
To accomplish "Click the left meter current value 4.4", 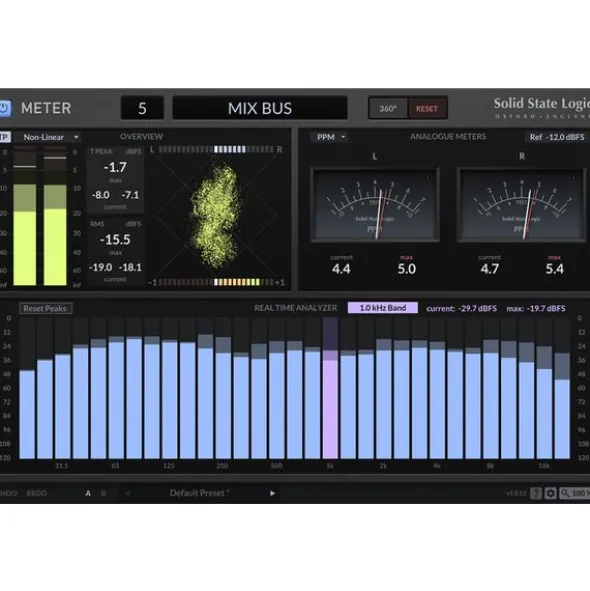I will [341, 269].
